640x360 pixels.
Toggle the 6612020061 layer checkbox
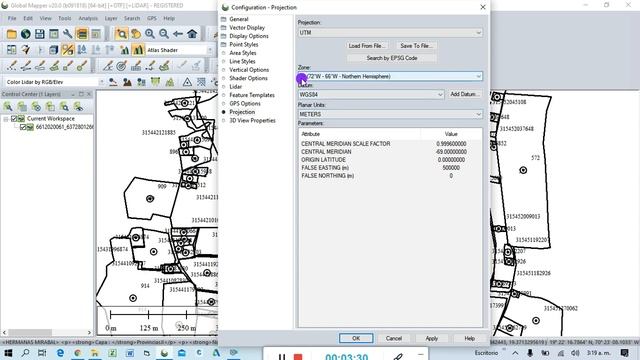click(23, 127)
